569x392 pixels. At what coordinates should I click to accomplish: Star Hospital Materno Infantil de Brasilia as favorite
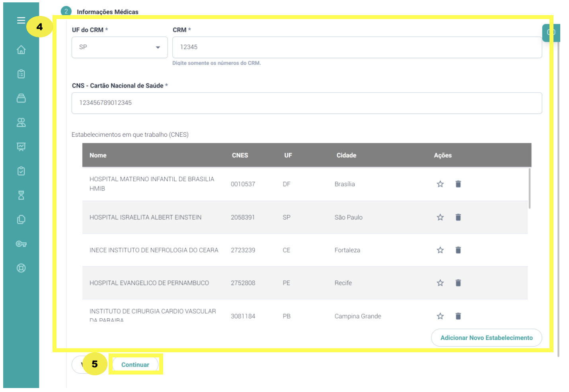coord(440,184)
